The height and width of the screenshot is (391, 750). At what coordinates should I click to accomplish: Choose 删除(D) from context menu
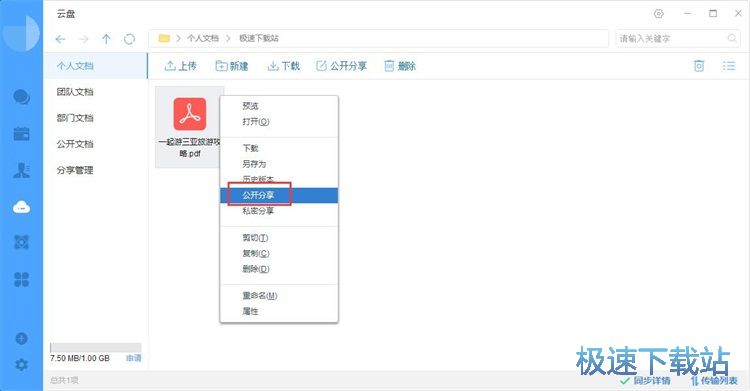(279, 269)
